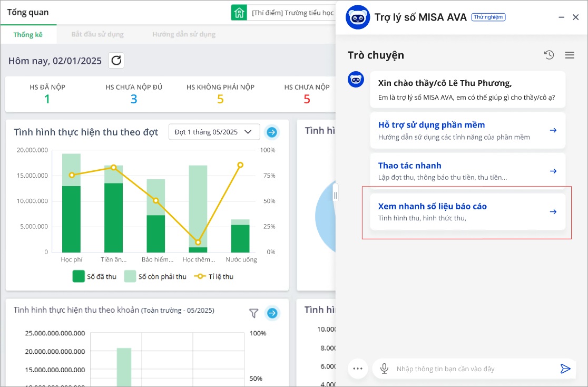
Task: Click the panel resize handle on chat edge
Action: tap(335, 195)
